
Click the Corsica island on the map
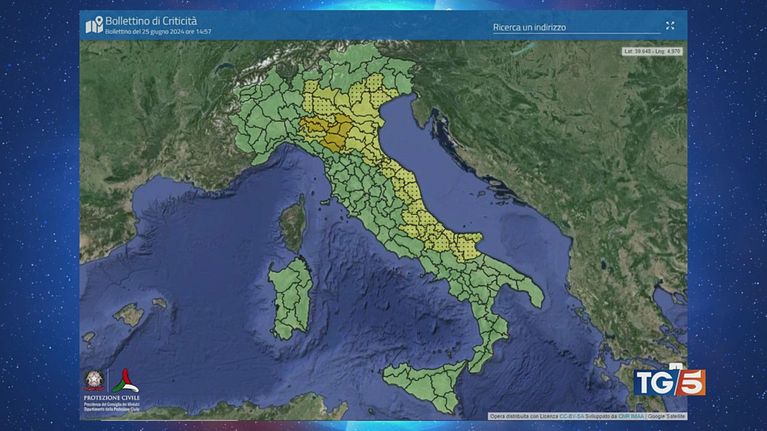(292, 223)
